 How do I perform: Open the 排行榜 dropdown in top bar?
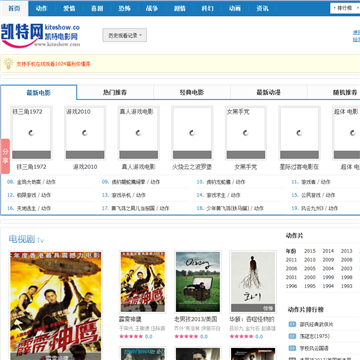pyautogui.click(x=345, y=8)
